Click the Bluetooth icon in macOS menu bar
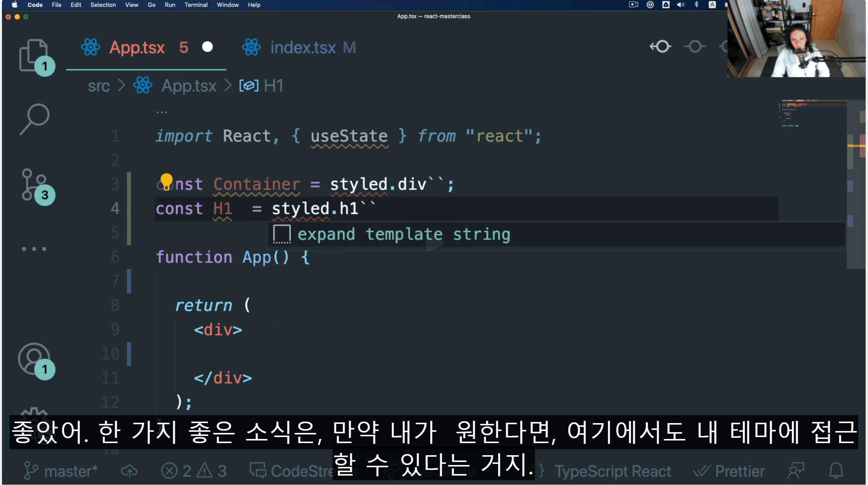 click(696, 5)
